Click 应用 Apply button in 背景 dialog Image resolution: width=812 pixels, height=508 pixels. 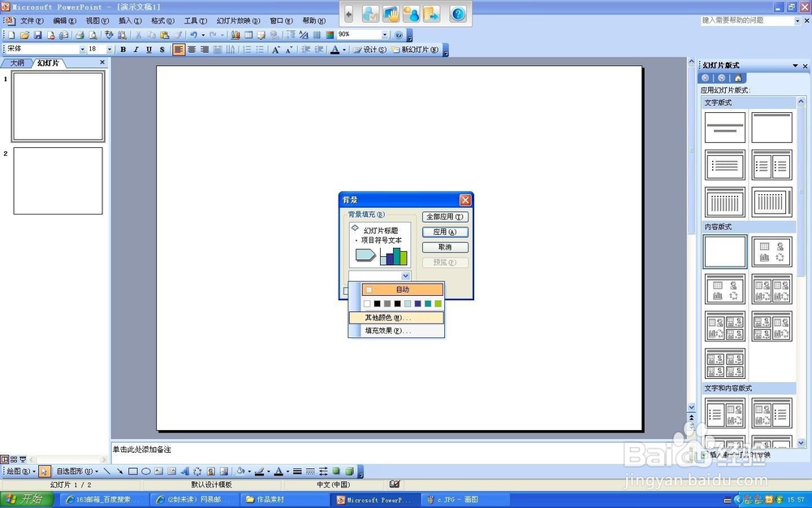445,232
